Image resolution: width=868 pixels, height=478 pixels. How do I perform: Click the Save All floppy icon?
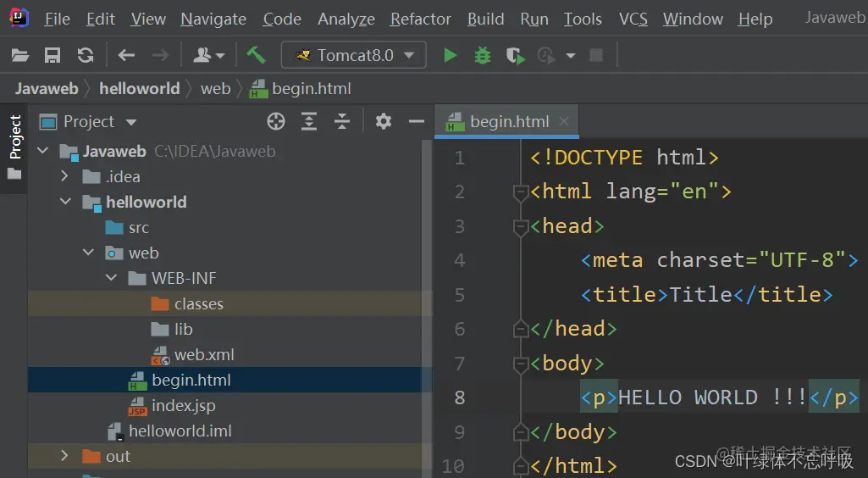click(52, 55)
